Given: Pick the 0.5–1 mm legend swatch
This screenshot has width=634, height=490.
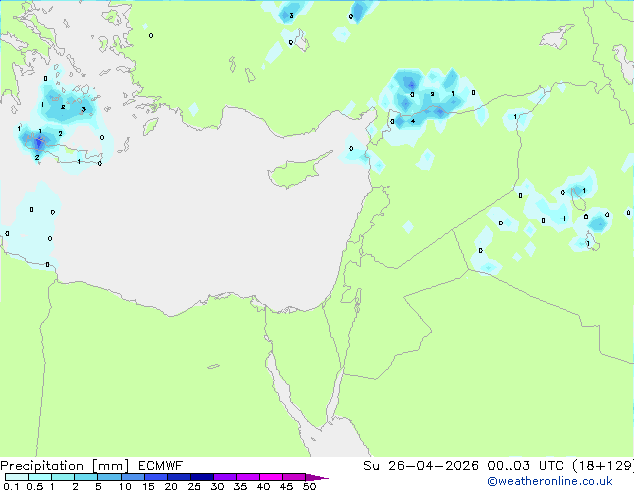Looking at the screenshot, I should tap(40, 477).
